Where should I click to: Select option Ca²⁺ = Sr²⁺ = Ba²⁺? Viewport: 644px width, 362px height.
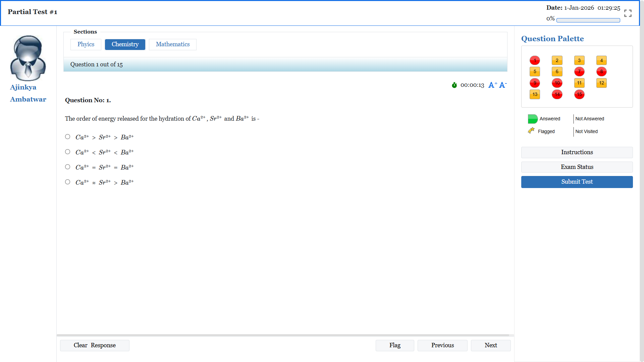coord(67,167)
